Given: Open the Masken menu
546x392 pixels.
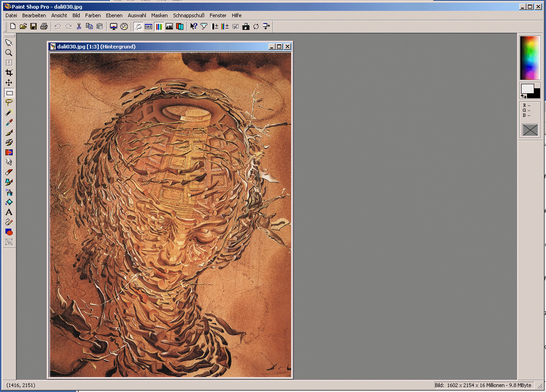Looking at the screenshot, I should [x=159, y=15].
